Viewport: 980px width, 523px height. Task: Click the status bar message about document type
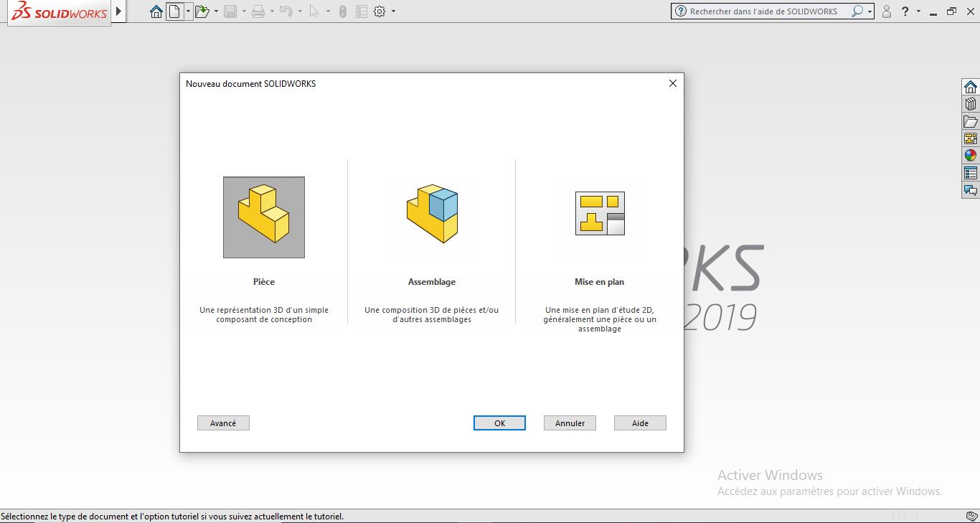coord(172,517)
